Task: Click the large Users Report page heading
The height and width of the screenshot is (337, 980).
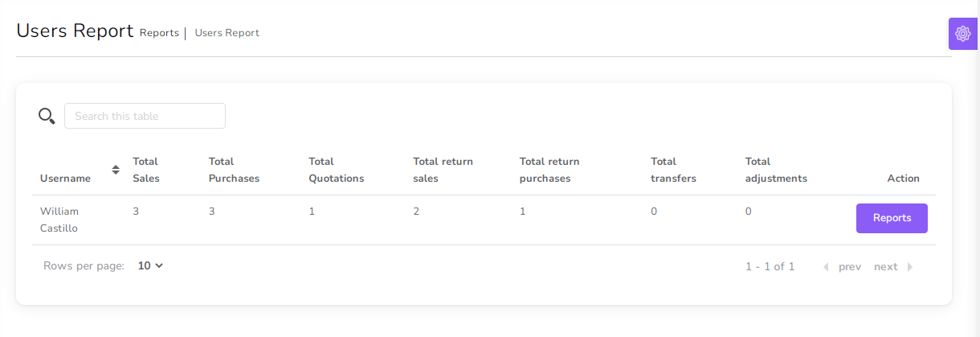Action: (x=75, y=31)
